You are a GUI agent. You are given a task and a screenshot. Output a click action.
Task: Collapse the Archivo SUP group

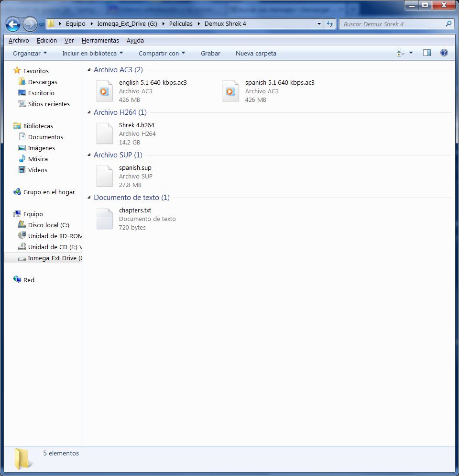89,155
